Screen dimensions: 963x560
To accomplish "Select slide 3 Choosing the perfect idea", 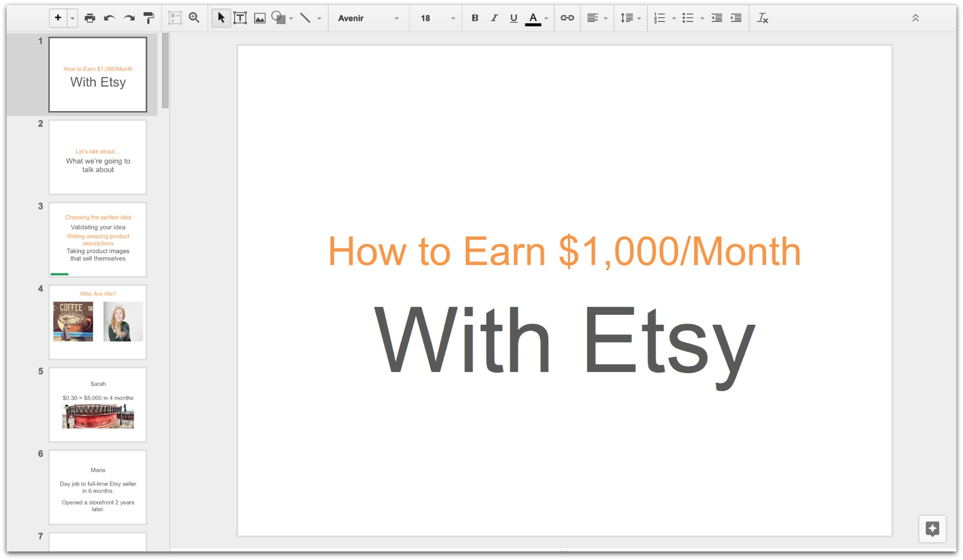I will pyautogui.click(x=98, y=240).
